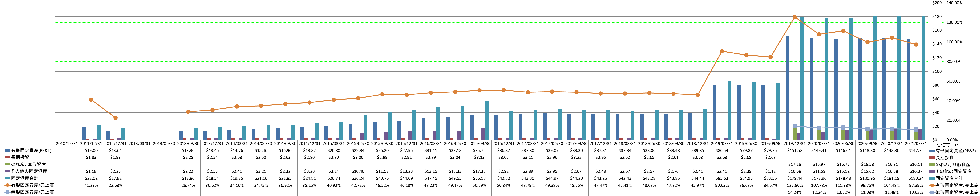
Task: Click the '2010/12/31' date column header
Action: (x=67, y=143)
